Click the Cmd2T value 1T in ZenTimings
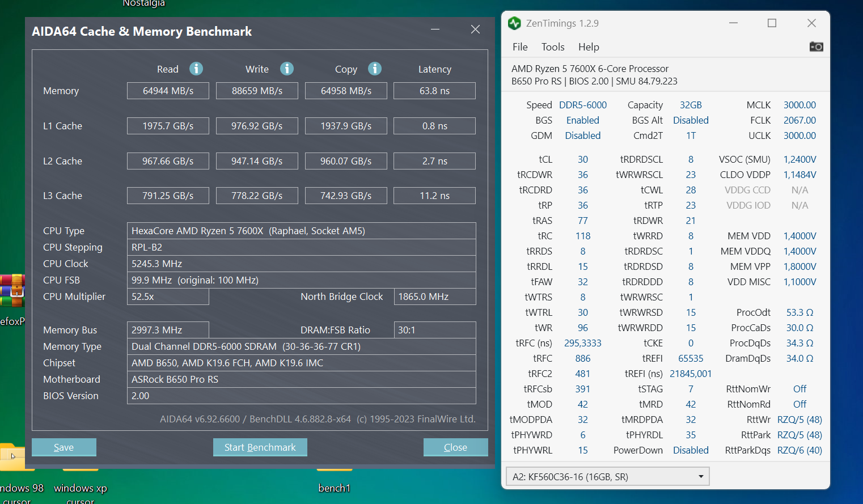The width and height of the screenshot is (863, 504). click(691, 135)
